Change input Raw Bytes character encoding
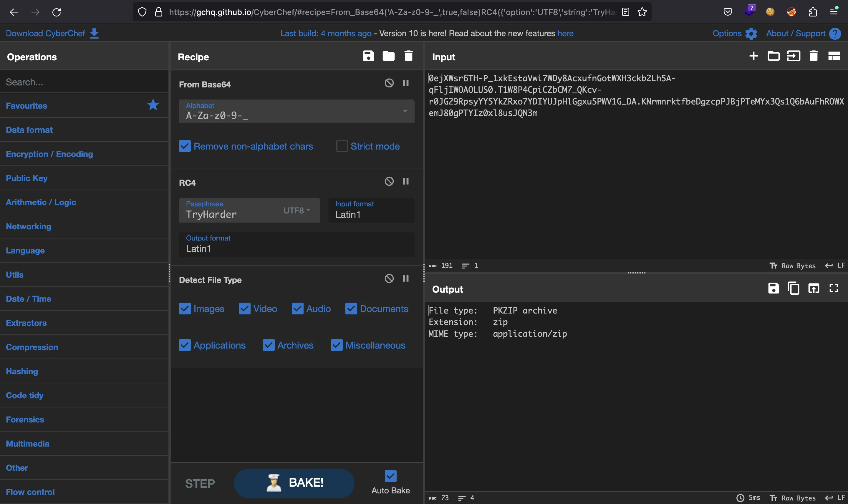Viewport: 848px width, 504px height. click(x=793, y=266)
